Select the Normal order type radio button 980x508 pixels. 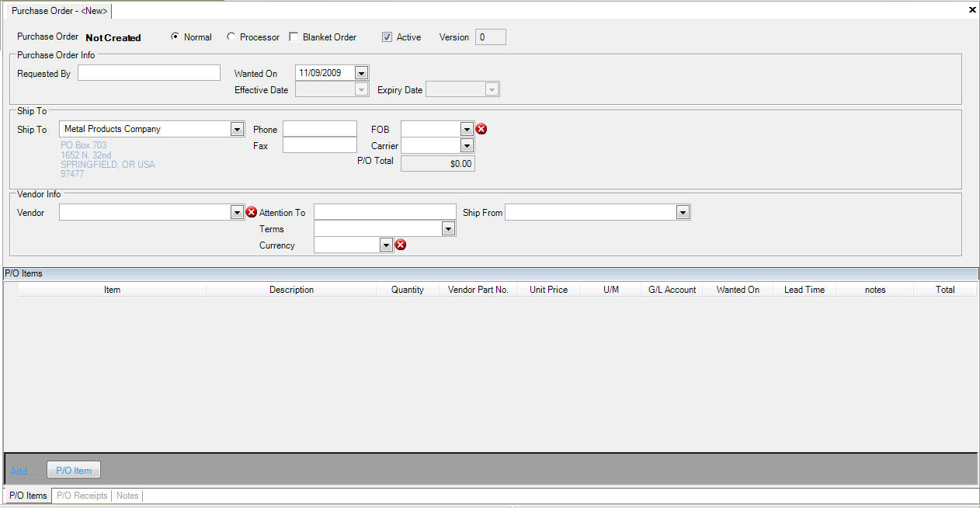pos(175,37)
